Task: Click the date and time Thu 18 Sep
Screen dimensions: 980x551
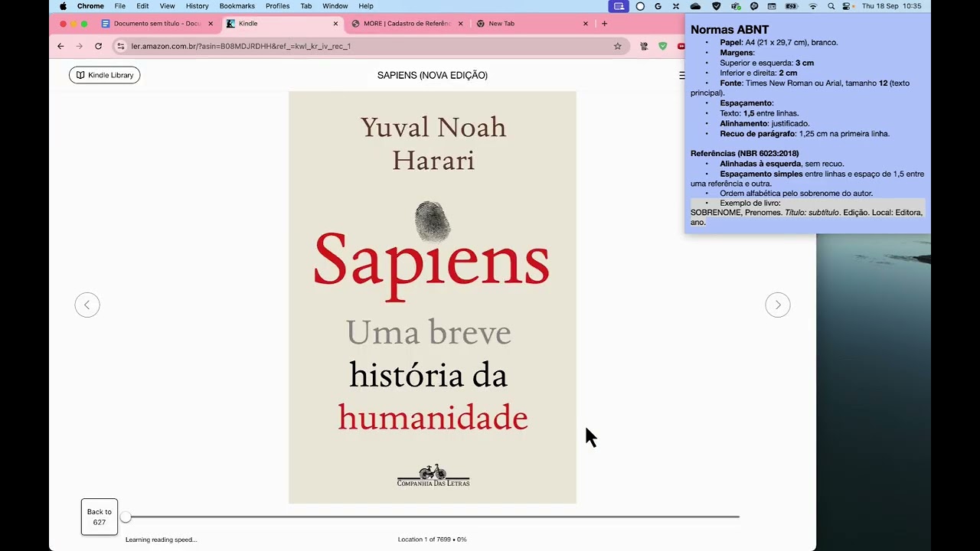Action: click(891, 6)
